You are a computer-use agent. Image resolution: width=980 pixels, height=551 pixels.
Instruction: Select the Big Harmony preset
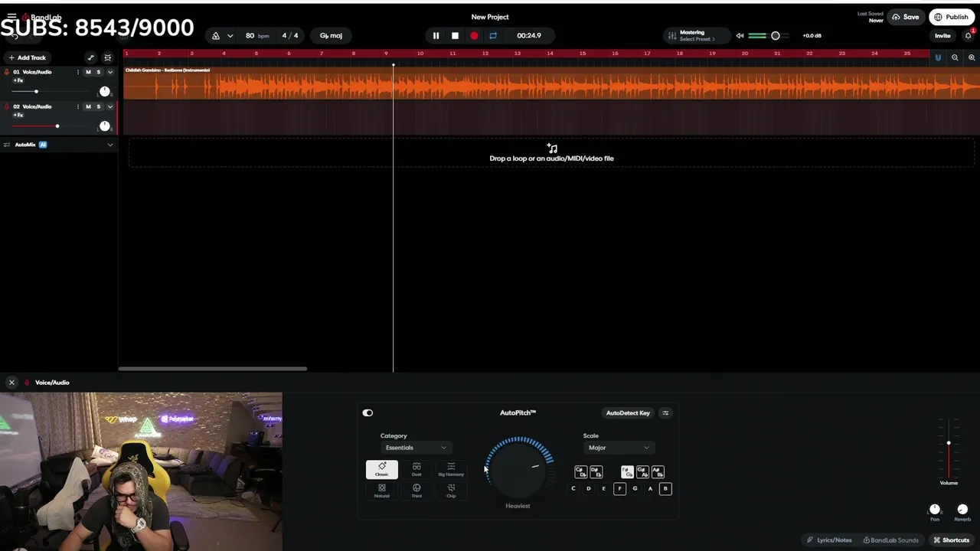451,469
